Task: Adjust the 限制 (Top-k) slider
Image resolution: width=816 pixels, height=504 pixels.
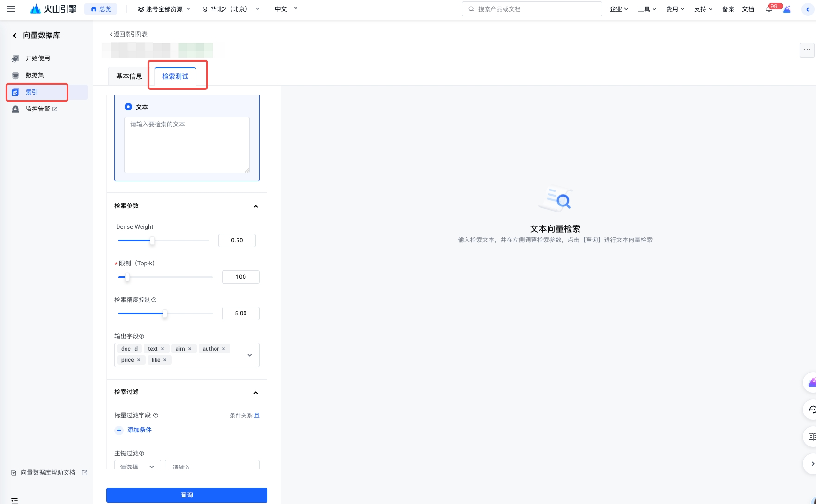Action: coord(127,277)
